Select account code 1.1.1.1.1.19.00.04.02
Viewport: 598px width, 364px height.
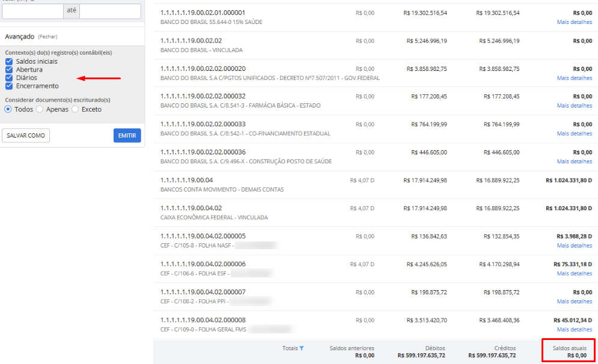191,208
